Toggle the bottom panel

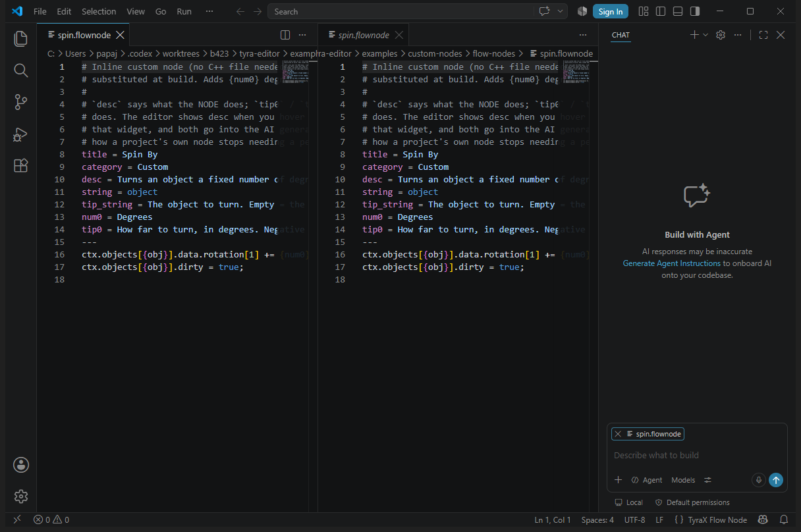pyautogui.click(x=678, y=11)
